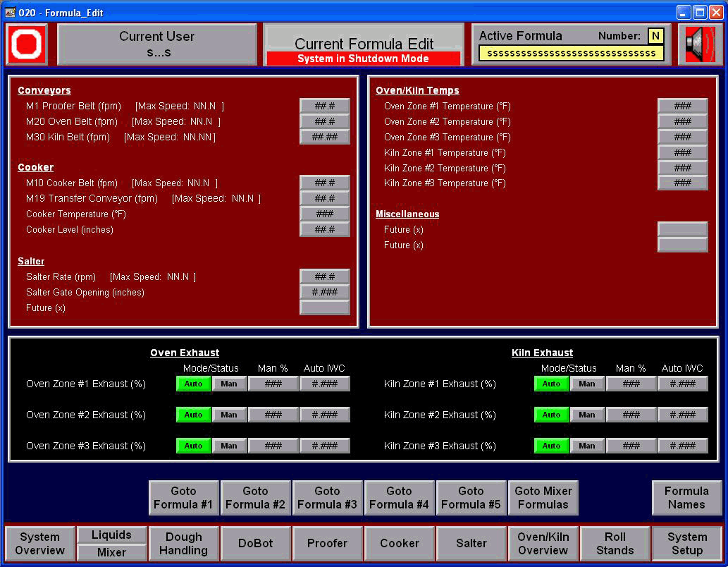
Task: Set Kiln Zone #2 Exhaust to Man
Action: (x=587, y=415)
